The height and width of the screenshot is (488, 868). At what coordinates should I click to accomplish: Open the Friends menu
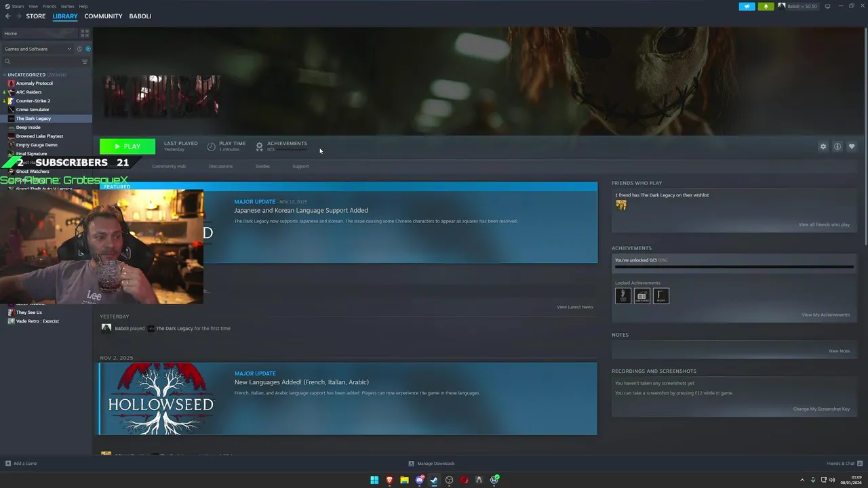[50, 6]
